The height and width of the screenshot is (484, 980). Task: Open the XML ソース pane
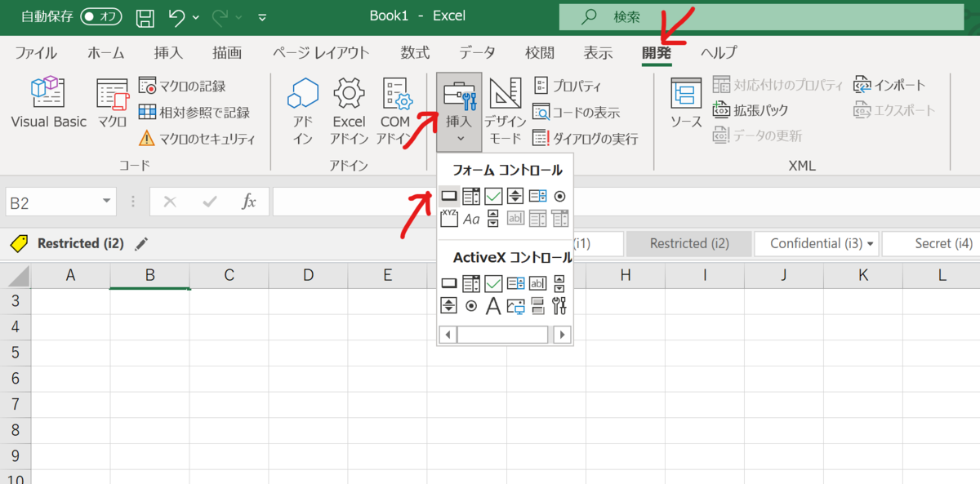pos(686,103)
